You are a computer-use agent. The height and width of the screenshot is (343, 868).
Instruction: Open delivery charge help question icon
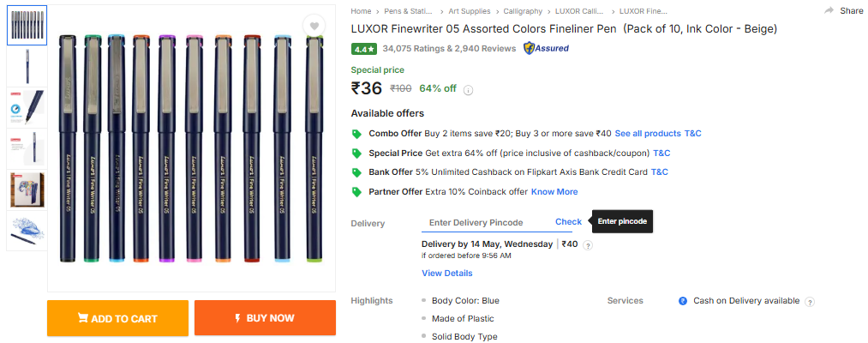coord(588,245)
